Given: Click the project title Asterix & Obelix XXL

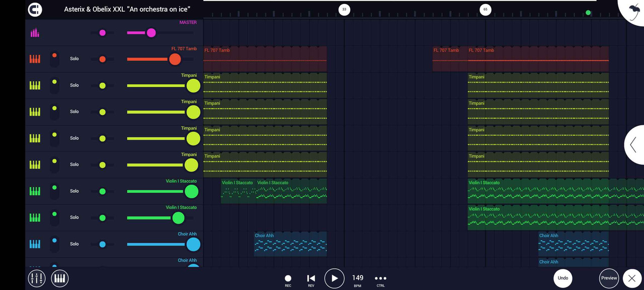Looking at the screenshot, I should click(127, 9).
